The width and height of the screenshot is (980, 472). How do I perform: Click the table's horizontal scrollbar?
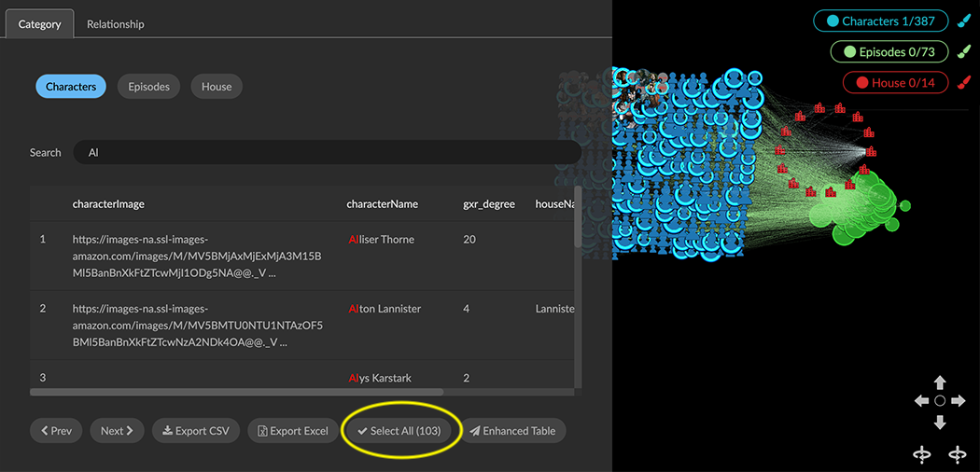coord(236,392)
